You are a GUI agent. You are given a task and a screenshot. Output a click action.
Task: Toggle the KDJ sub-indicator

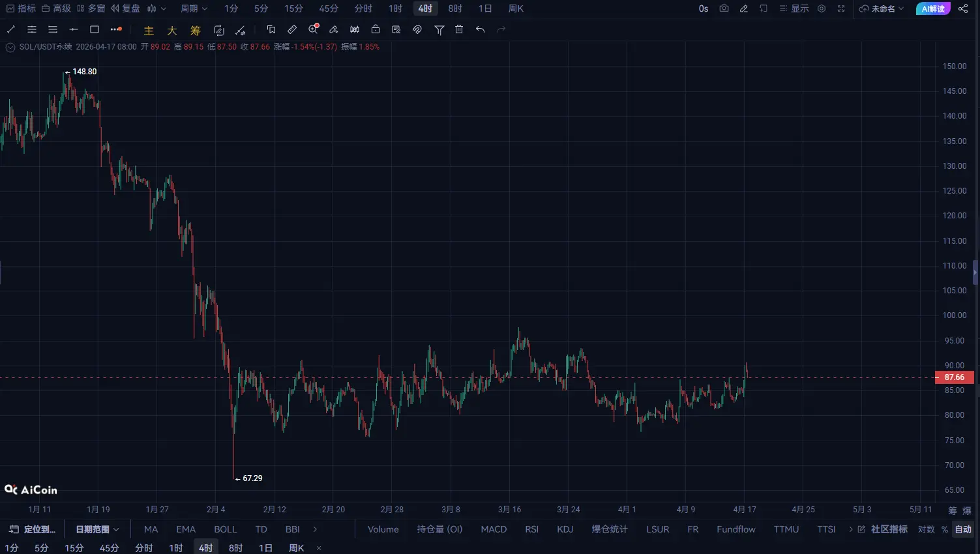[x=565, y=529]
